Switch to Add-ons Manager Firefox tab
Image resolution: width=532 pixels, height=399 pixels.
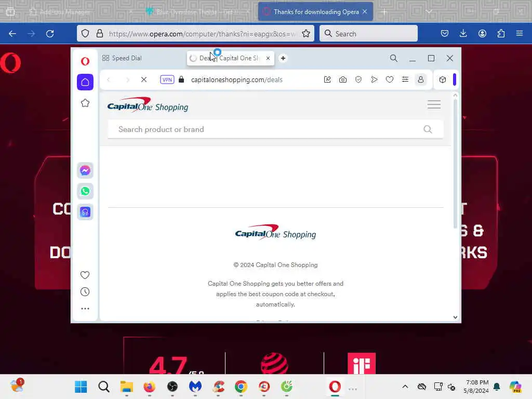[79, 12]
